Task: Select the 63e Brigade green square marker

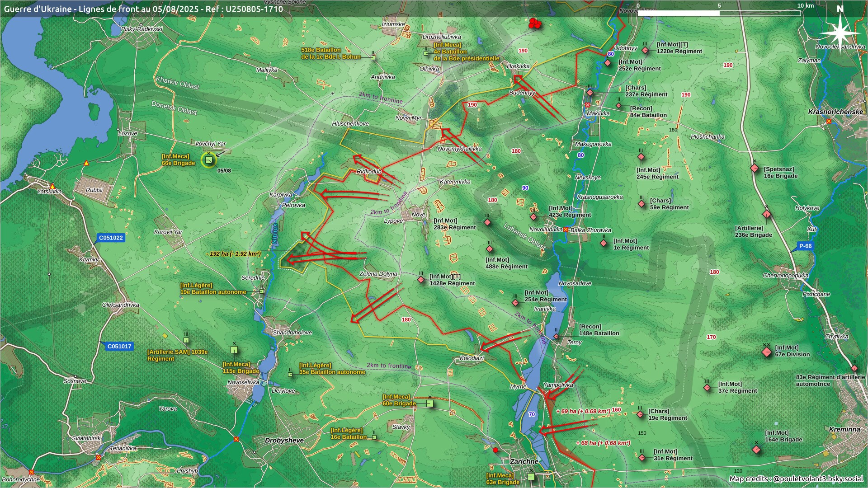Action: [x=531, y=477]
